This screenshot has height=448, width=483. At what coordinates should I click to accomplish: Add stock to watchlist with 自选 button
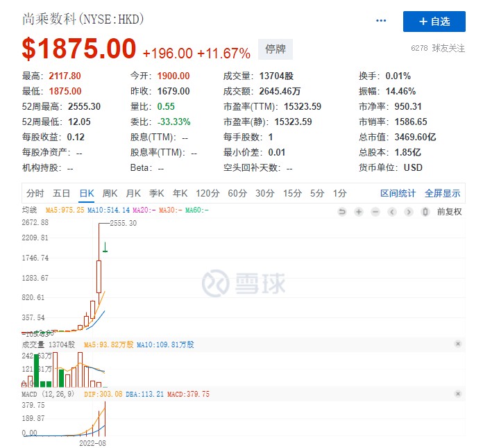(x=434, y=22)
